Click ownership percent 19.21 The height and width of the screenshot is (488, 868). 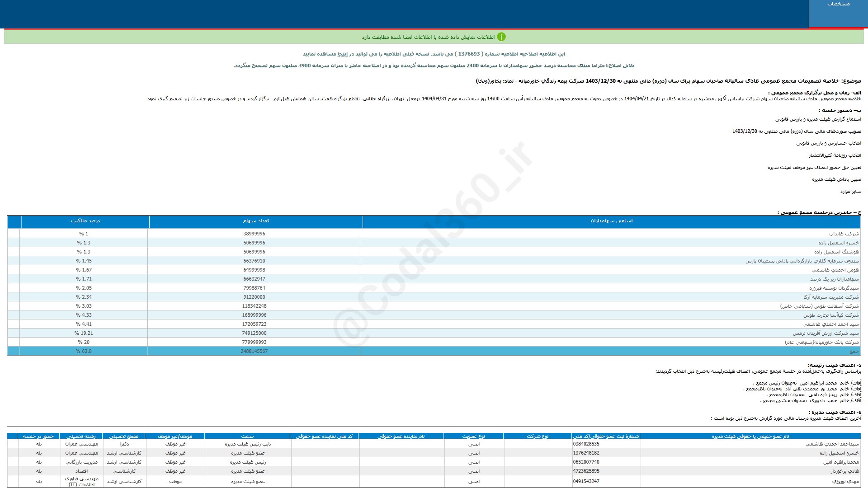coord(84,333)
